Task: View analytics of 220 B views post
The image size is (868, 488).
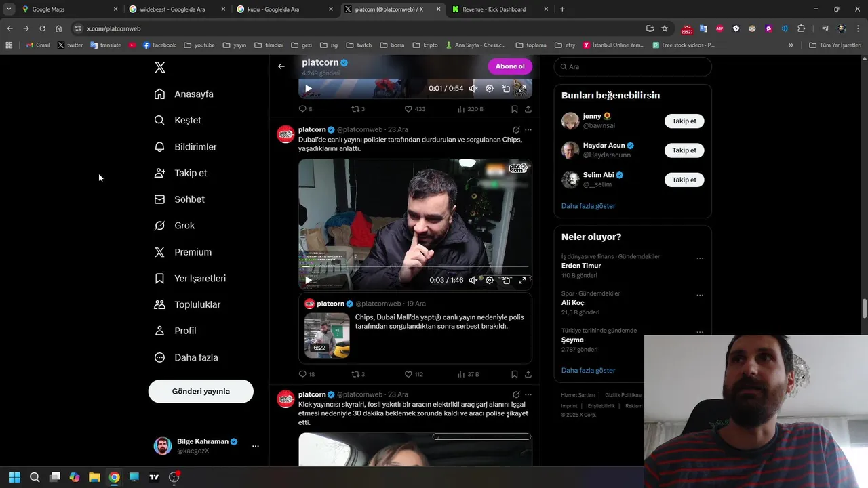Action: (x=471, y=109)
